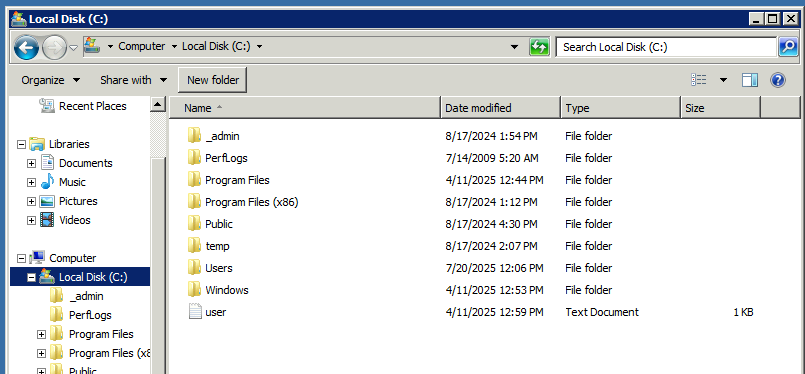
Task: Open the Organize menu
Action: coord(50,80)
